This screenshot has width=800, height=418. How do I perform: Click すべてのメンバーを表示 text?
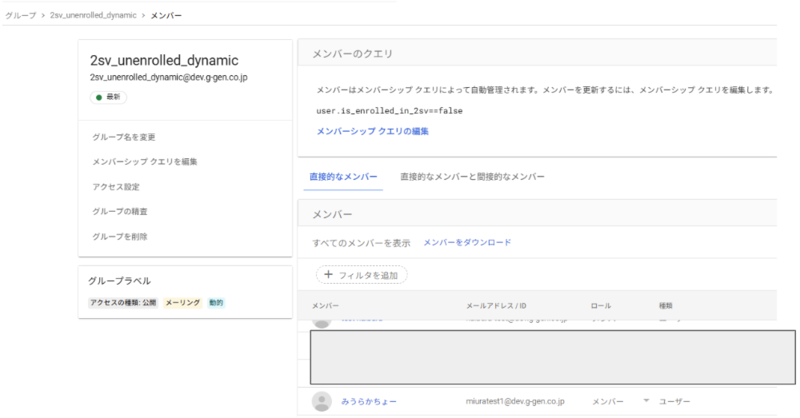pos(361,243)
